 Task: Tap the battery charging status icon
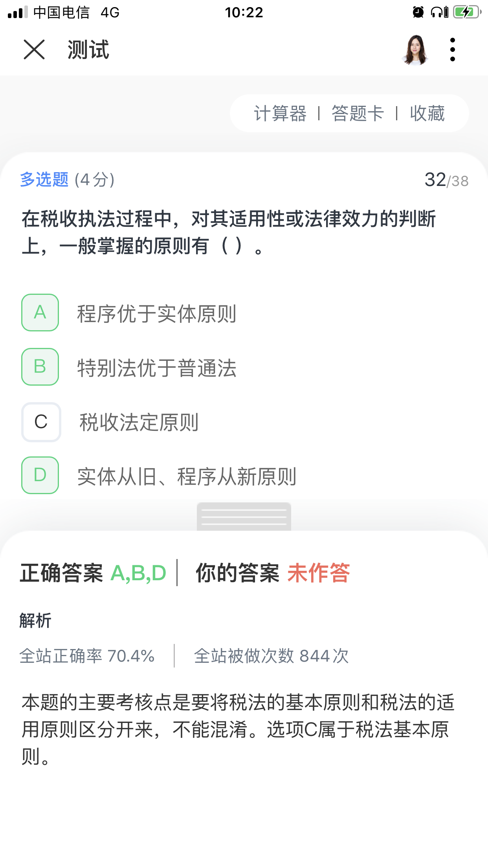467,12
